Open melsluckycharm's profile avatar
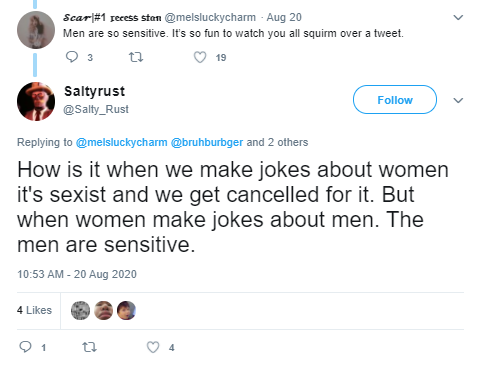This screenshot has width=482, height=375. pyautogui.click(x=36, y=30)
